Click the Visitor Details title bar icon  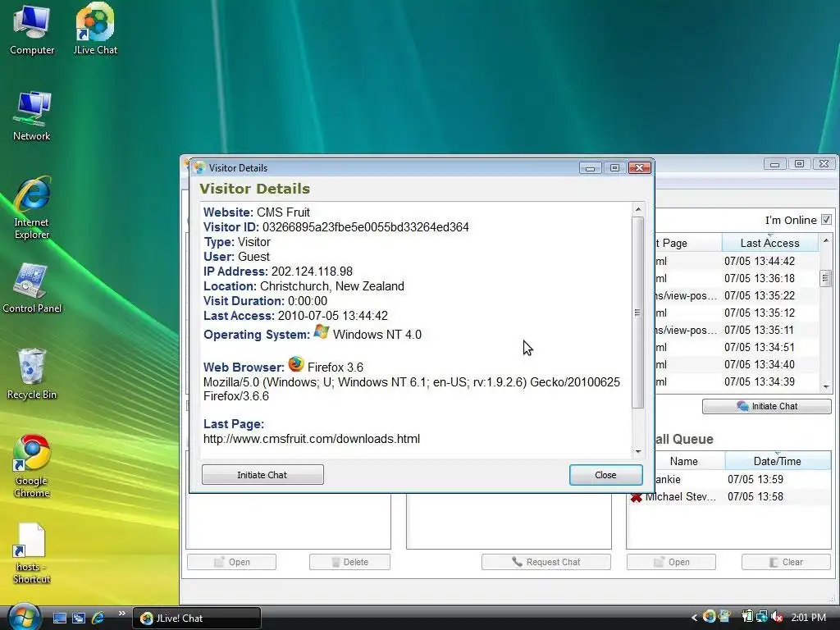(x=199, y=167)
